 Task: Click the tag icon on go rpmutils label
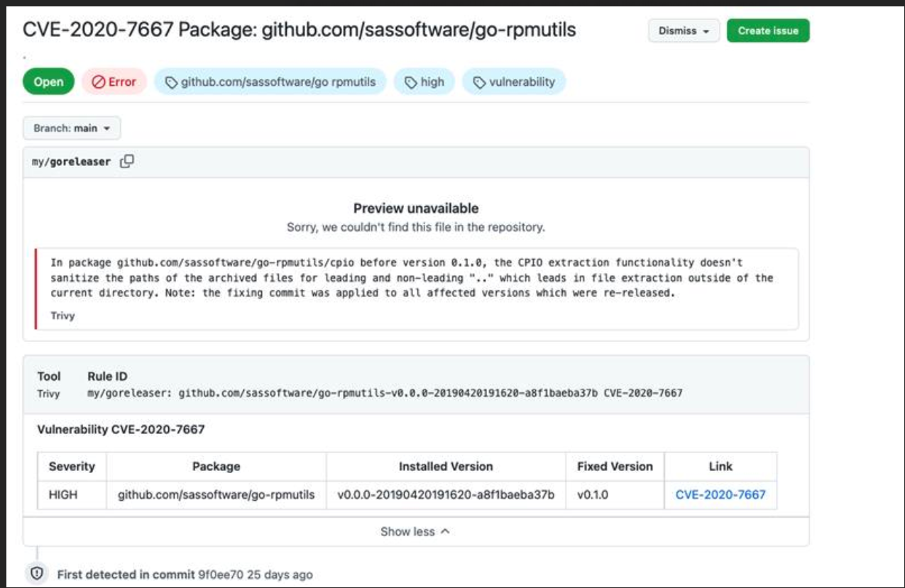tap(170, 81)
